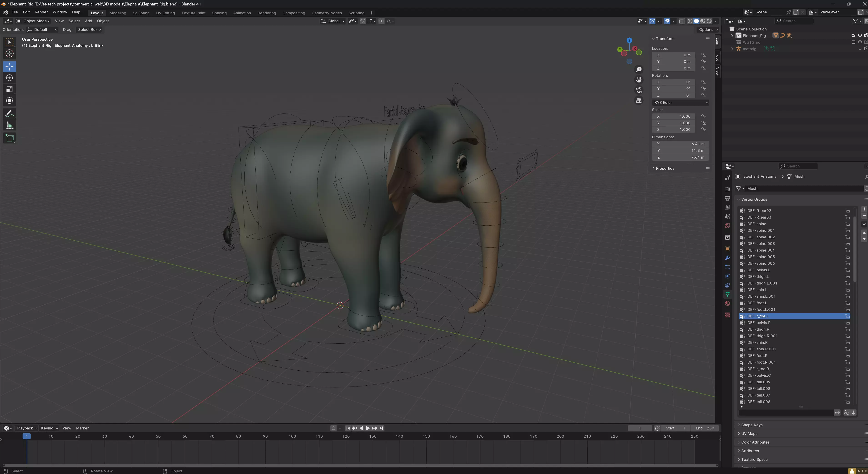Viewport: 868px width, 474px height.
Task: Activate the Rotate tool
Action: coord(9,78)
